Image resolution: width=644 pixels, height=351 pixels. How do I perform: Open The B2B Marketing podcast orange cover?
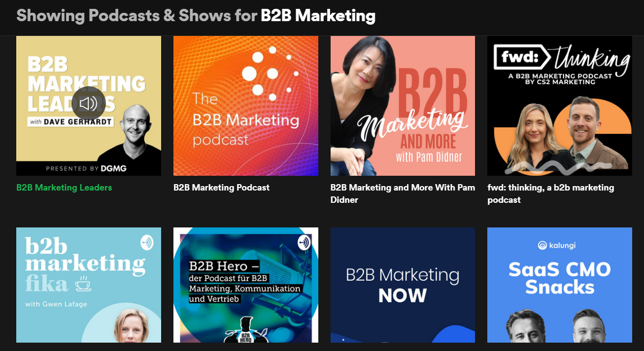[x=246, y=106]
